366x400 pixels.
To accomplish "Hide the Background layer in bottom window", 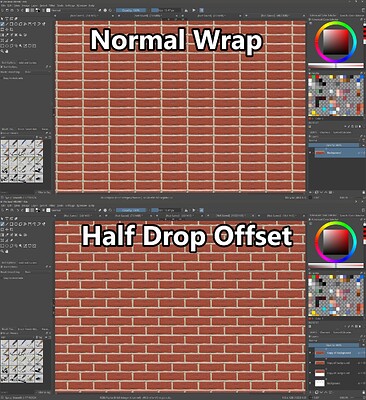I will pos(310,383).
